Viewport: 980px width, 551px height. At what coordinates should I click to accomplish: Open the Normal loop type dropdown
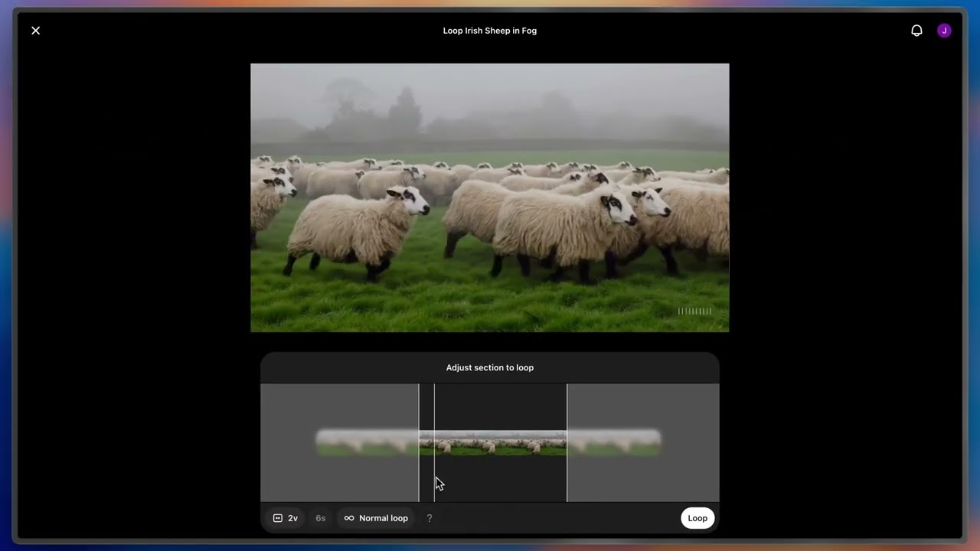click(376, 518)
